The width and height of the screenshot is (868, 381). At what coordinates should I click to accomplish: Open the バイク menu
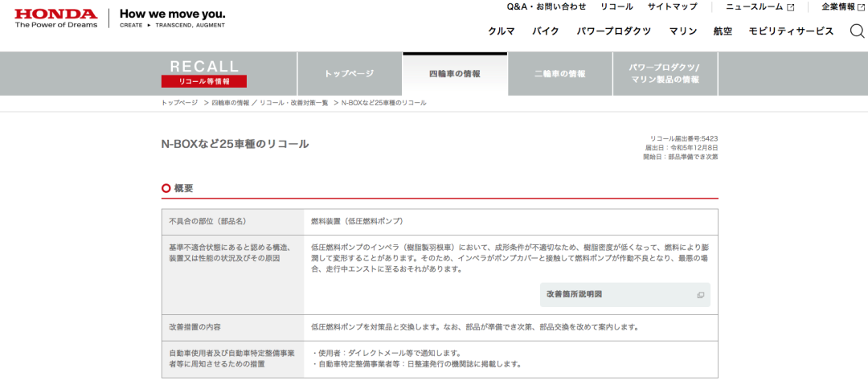[x=545, y=31]
